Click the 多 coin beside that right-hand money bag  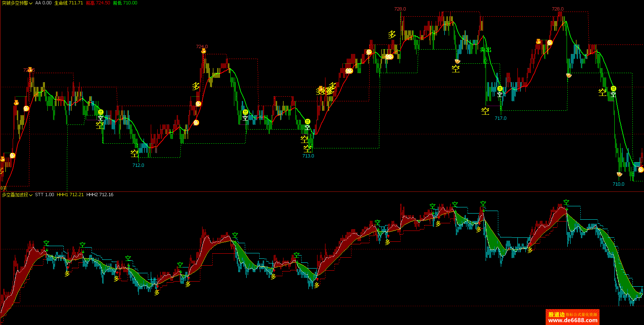550,43
